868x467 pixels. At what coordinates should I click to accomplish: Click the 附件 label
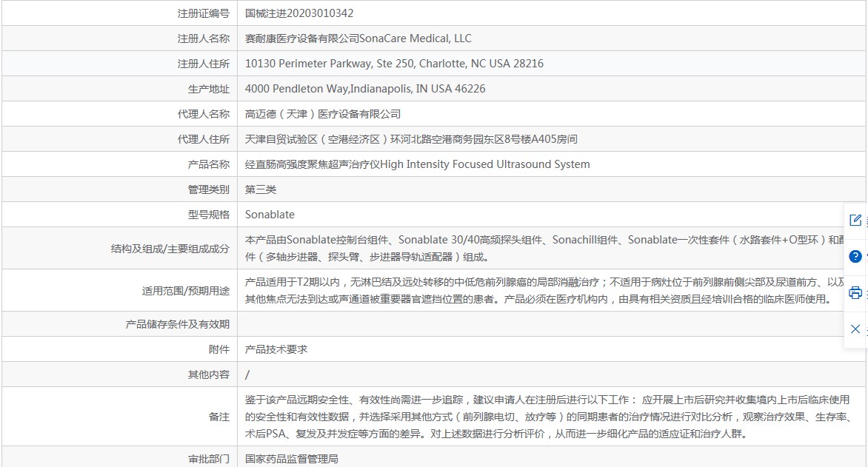(219, 350)
